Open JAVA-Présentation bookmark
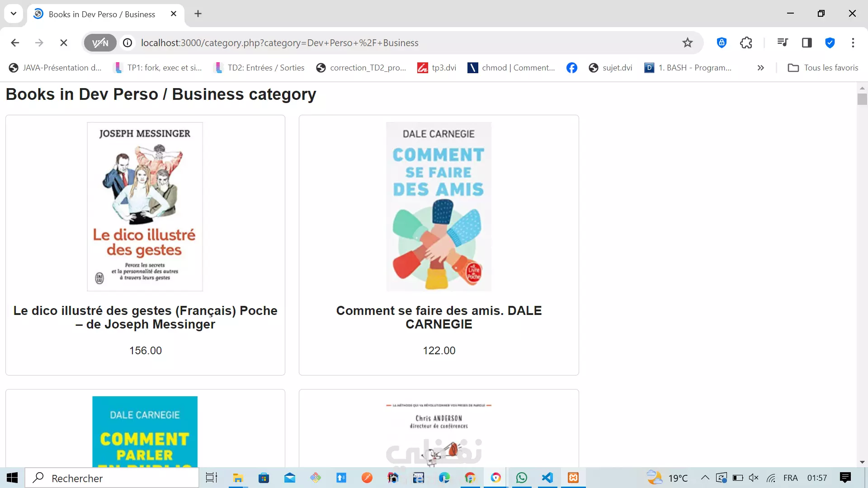Screen dimensions: 868x488 click(55, 68)
